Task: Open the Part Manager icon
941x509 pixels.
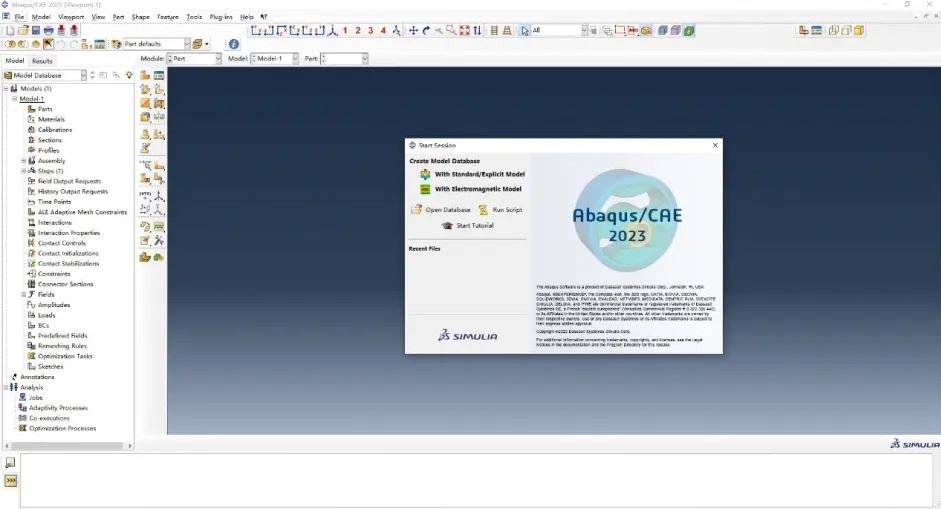Action: (x=159, y=75)
